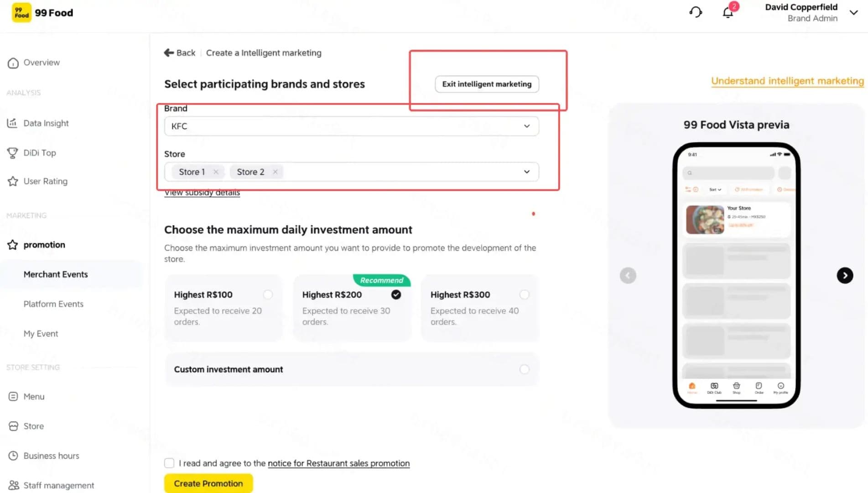The image size is (868, 493).
Task: Open My Event in the sidebar
Action: click(x=41, y=334)
